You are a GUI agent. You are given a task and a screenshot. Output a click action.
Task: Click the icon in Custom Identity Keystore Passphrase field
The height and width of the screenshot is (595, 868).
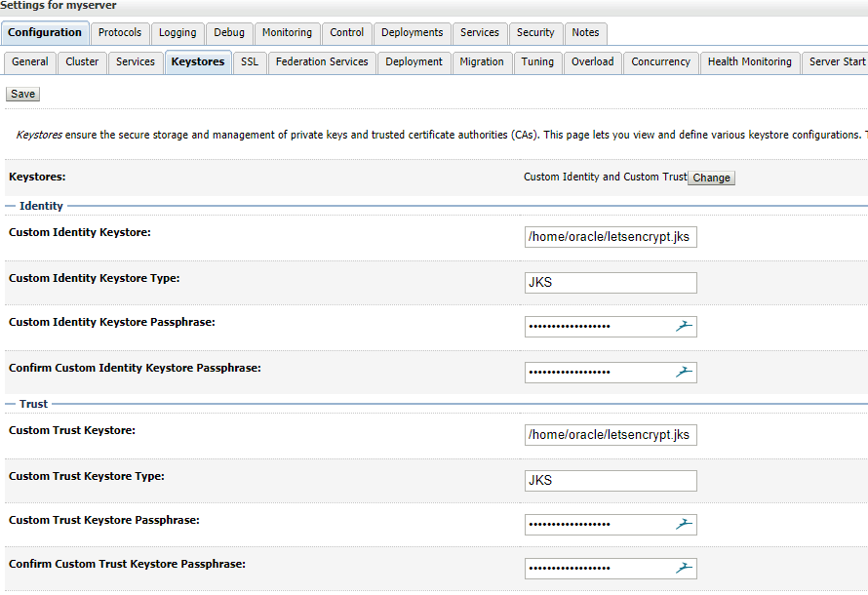point(684,327)
